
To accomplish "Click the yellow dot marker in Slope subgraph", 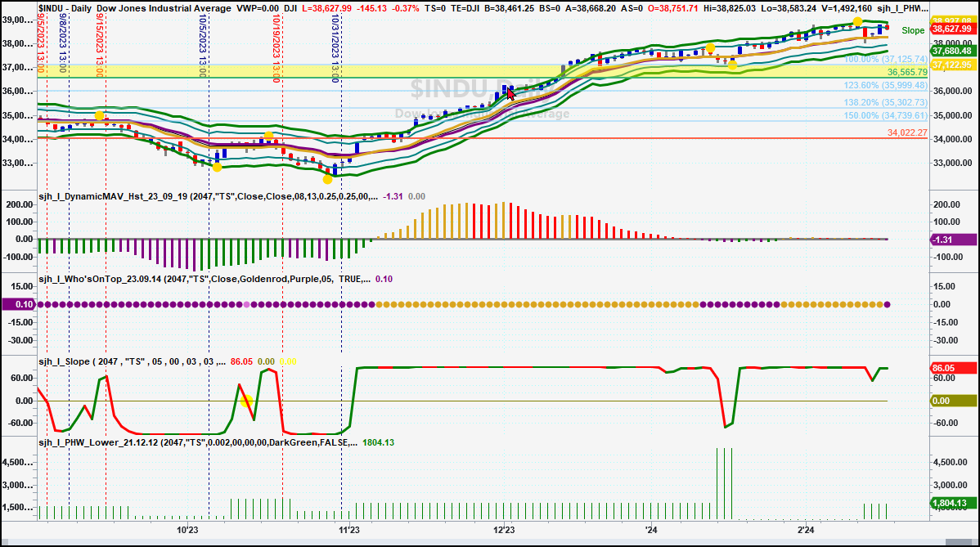I will click(246, 401).
